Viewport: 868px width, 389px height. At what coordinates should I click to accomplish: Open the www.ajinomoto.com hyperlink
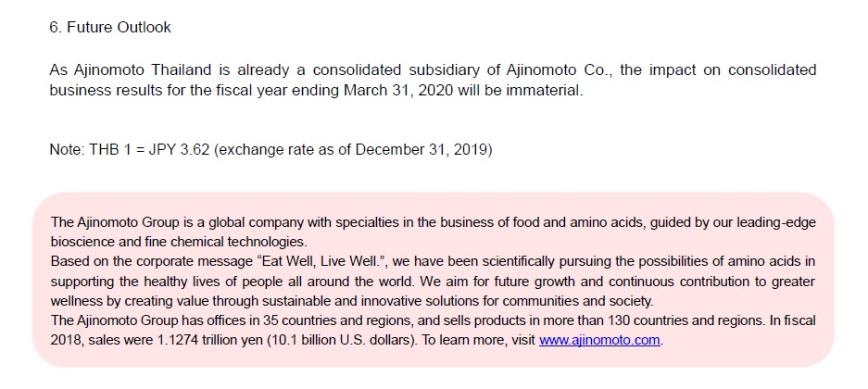coord(599,340)
